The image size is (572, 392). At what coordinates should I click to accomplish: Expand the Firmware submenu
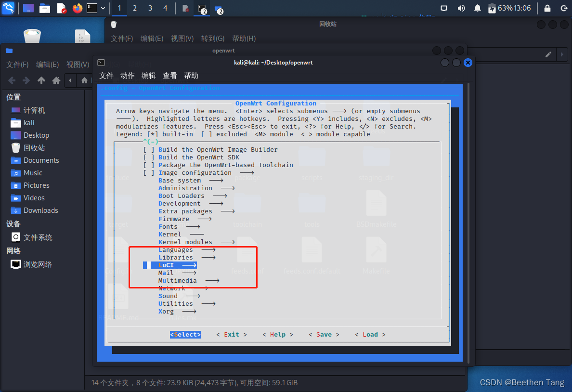tap(185, 219)
